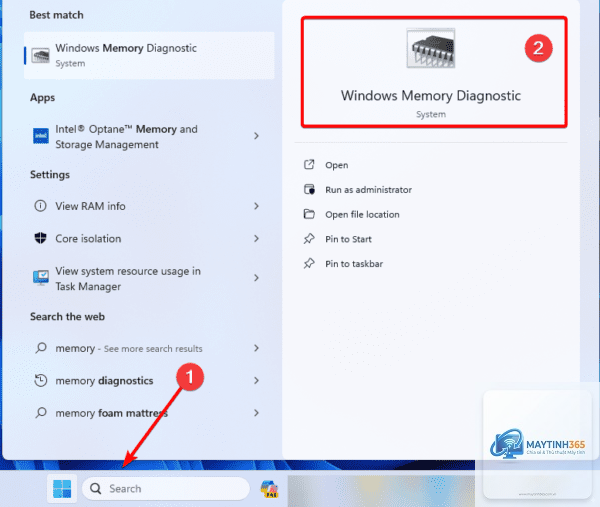Open View system resource usage in Task Manager
Viewport: 600px width, 507px height.
[x=128, y=279]
